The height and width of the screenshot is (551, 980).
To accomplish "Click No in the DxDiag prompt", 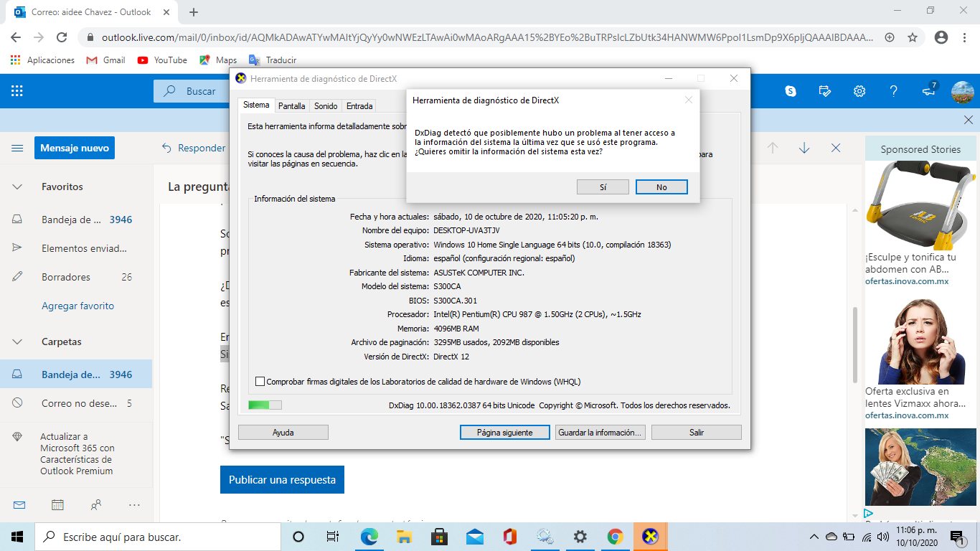I will pos(661,187).
